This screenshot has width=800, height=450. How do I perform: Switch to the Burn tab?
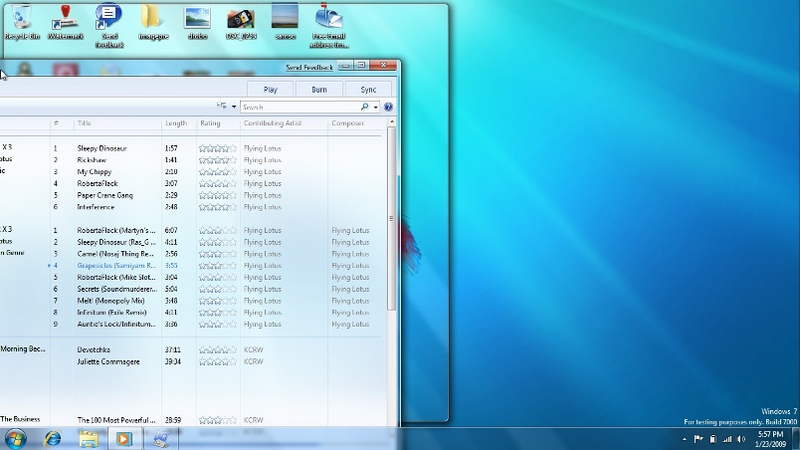319,89
